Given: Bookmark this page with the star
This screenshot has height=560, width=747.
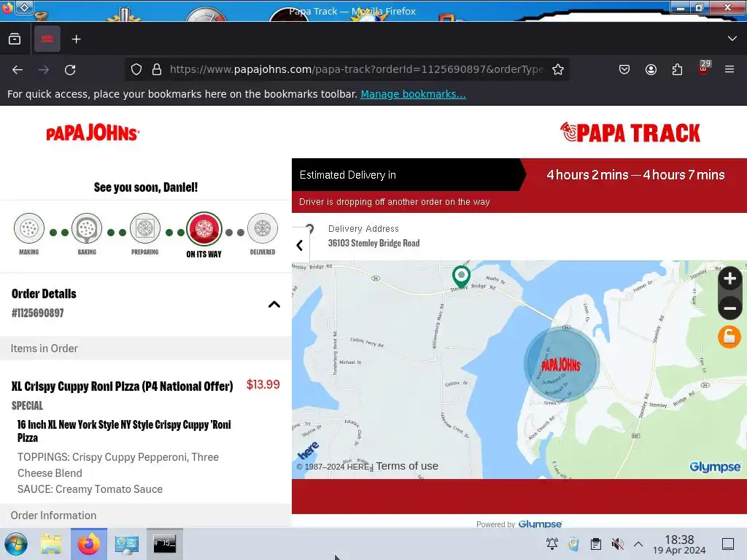Looking at the screenshot, I should pyautogui.click(x=558, y=69).
